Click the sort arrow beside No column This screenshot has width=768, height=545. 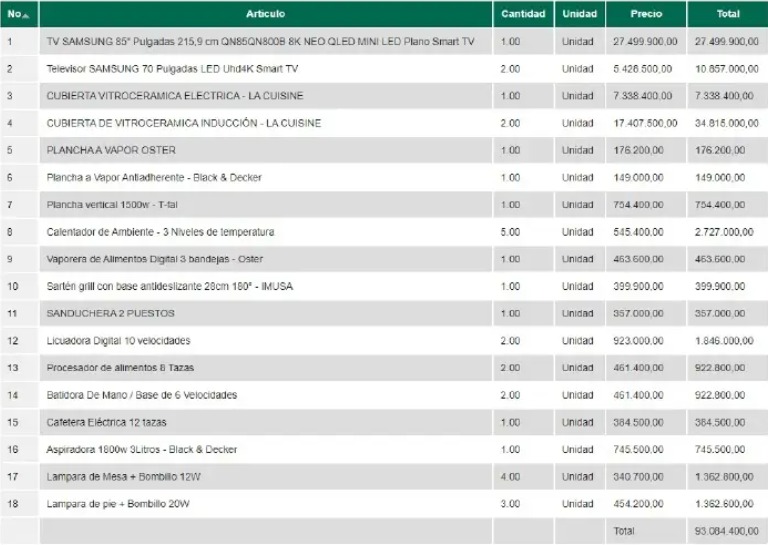pos(26,16)
